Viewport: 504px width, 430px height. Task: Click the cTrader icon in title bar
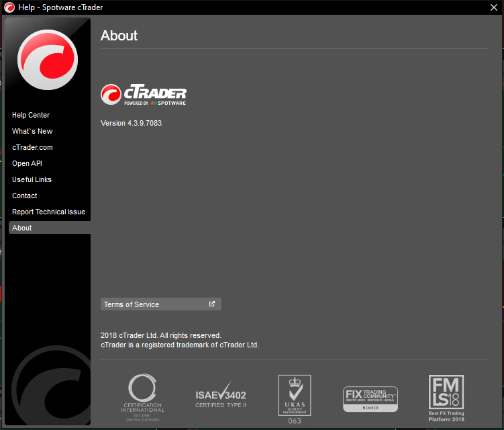point(9,7)
